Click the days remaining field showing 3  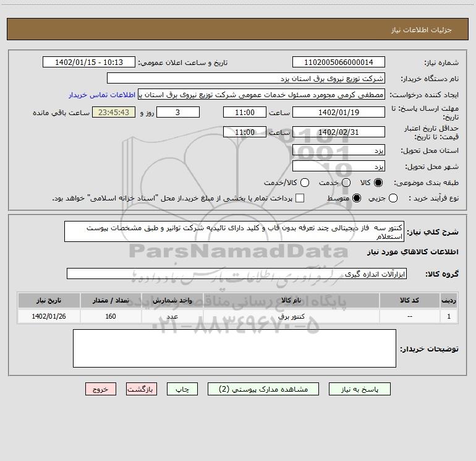point(178,112)
